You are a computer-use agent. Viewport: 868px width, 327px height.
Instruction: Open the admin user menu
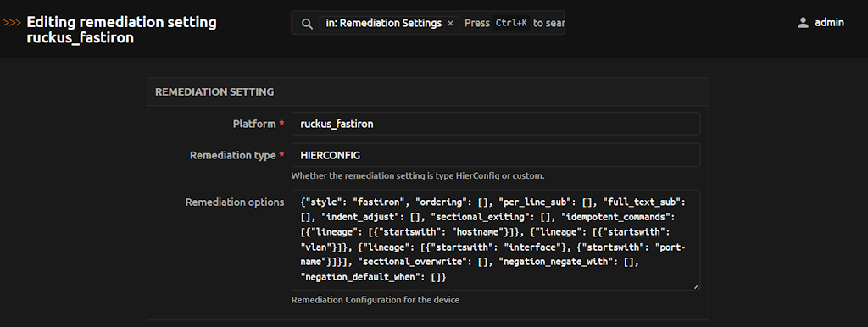click(821, 23)
